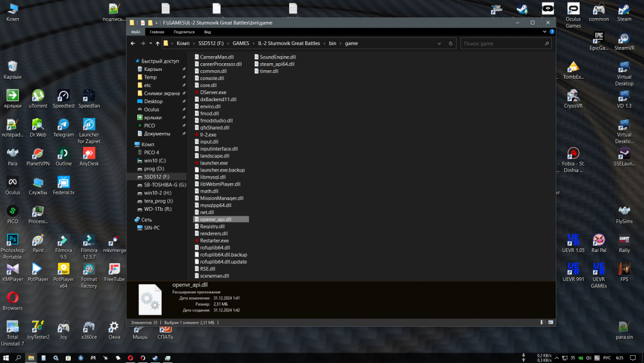Open the Browsers desktop icon
Screen dimensions: 644x363
[x=12, y=300]
